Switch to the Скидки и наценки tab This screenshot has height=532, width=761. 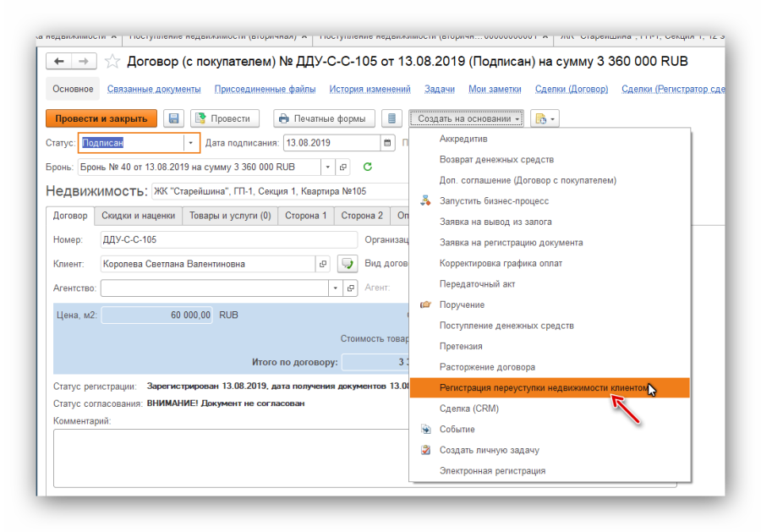tap(136, 216)
